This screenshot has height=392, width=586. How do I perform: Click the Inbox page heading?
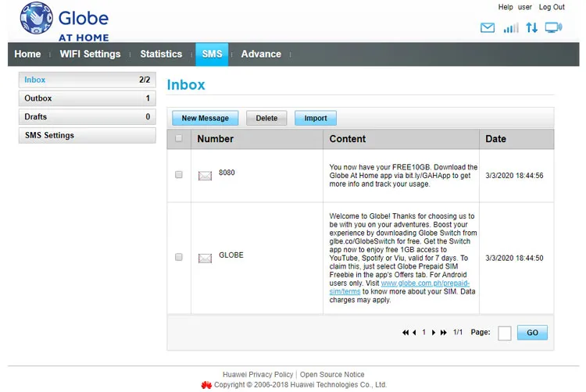[x=186, y=85]
